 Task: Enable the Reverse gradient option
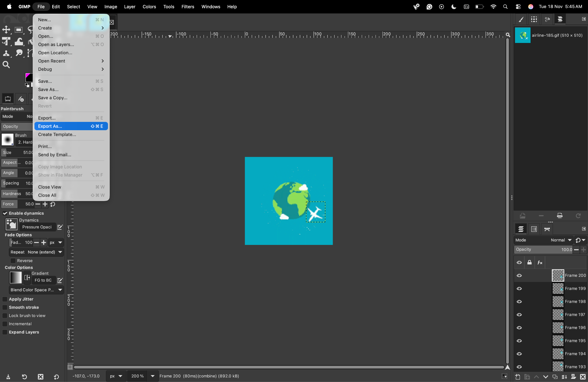pyautogui.click(x=13, y=260)
